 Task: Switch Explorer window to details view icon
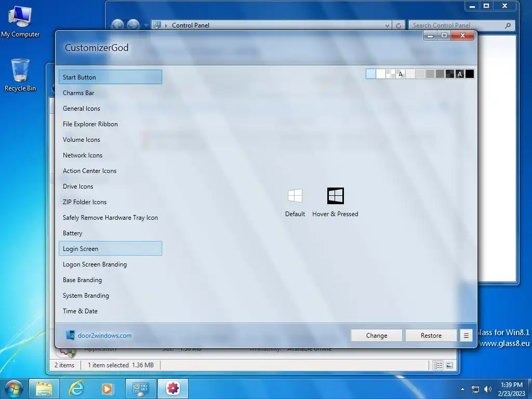[x=438, y=365]
